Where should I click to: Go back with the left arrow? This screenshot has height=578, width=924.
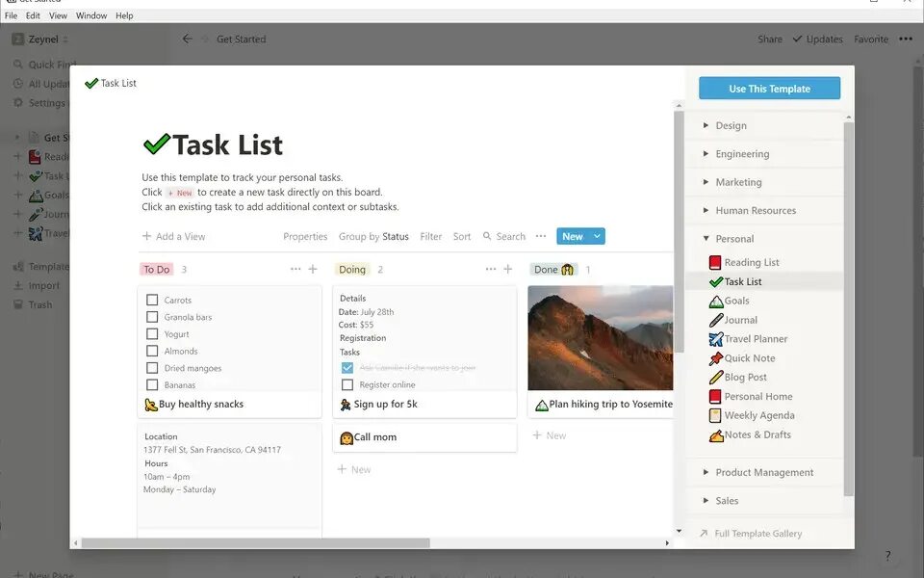coord(187,39)
